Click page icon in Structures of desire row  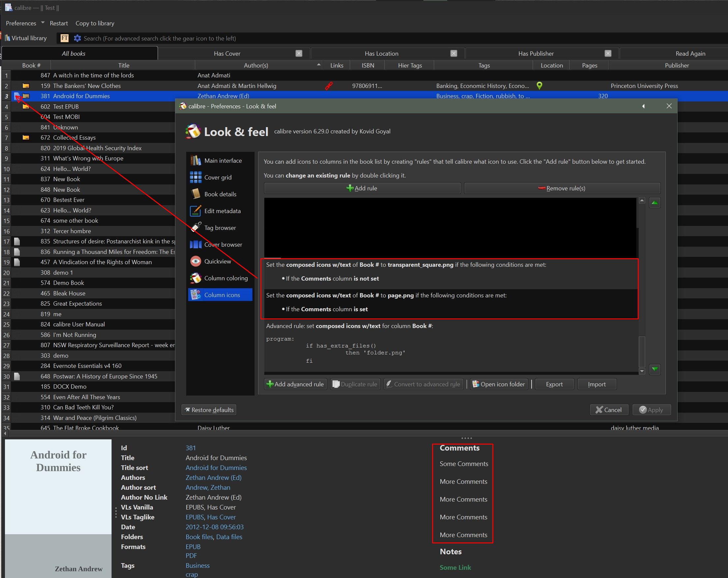coord(17,241)
